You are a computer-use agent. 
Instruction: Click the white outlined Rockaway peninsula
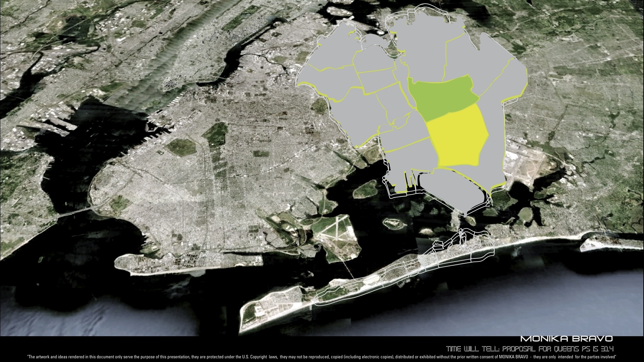point(402,268)
